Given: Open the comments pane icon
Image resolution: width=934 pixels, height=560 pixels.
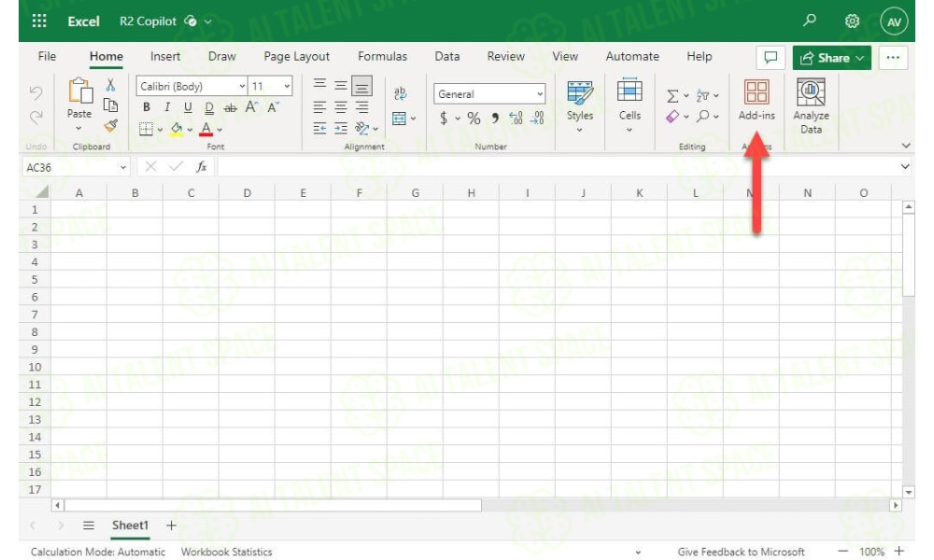Looking at the screenshot, I should coord(771,58).
